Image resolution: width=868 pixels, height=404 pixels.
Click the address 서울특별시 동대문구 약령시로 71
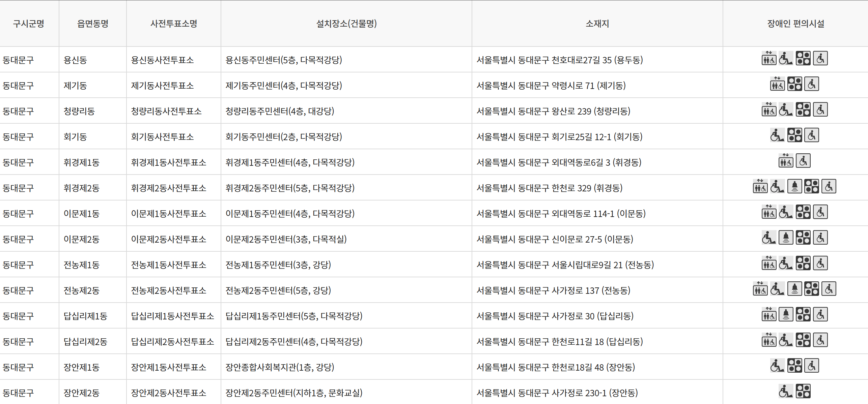tap(551, 86)
